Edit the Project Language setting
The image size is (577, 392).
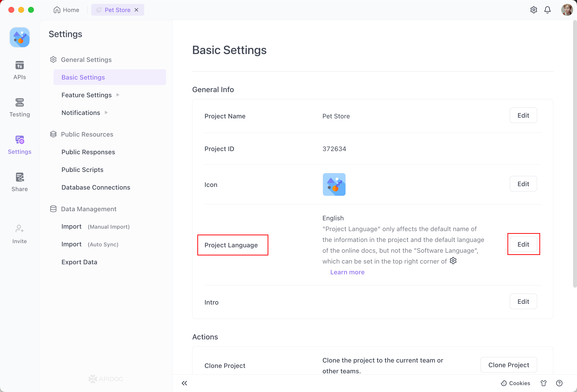[523, 244]
